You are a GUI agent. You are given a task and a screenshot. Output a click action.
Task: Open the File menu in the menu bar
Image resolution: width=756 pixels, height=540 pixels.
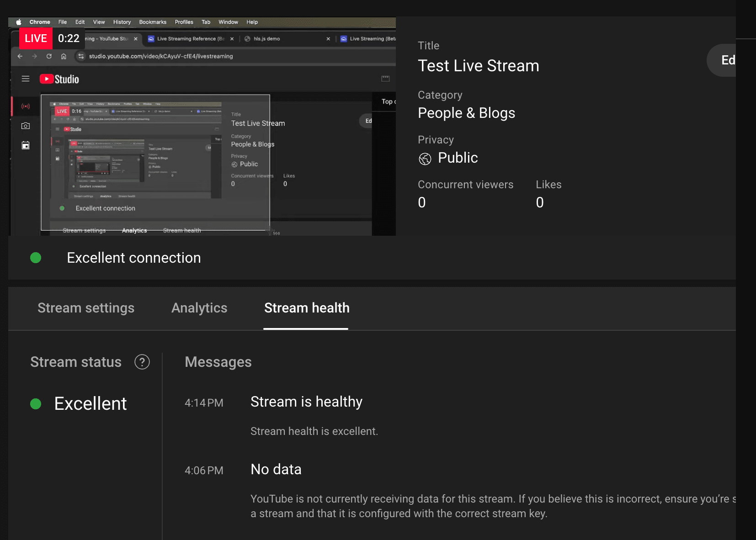[x=63, y=22]
